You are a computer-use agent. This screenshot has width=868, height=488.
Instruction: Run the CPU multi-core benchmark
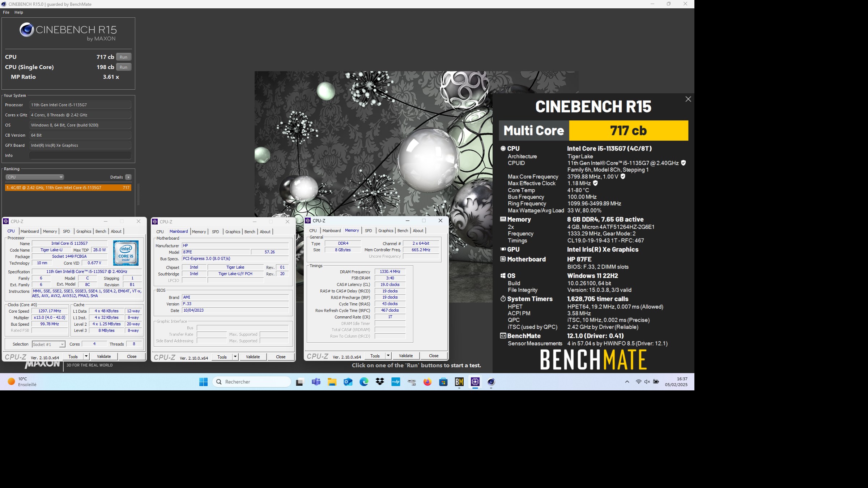tap(123, 57)
